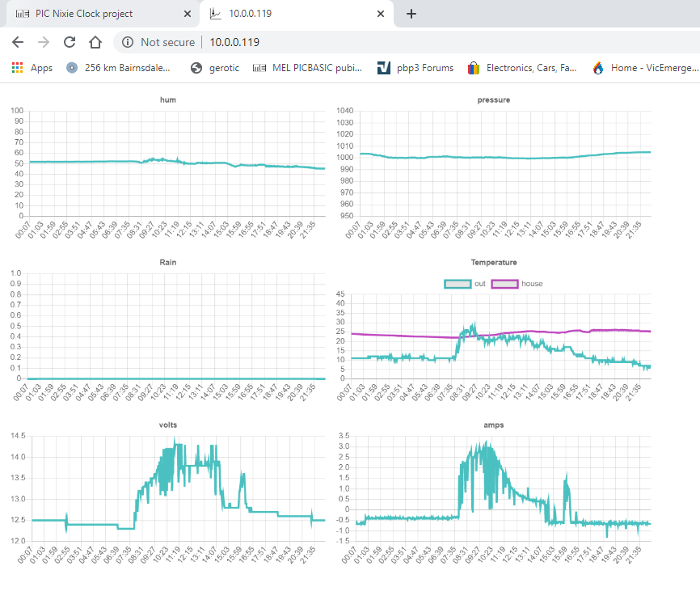
Task: Open the 256 km Bairnsdale bookmark
Action: coord(119,68)
